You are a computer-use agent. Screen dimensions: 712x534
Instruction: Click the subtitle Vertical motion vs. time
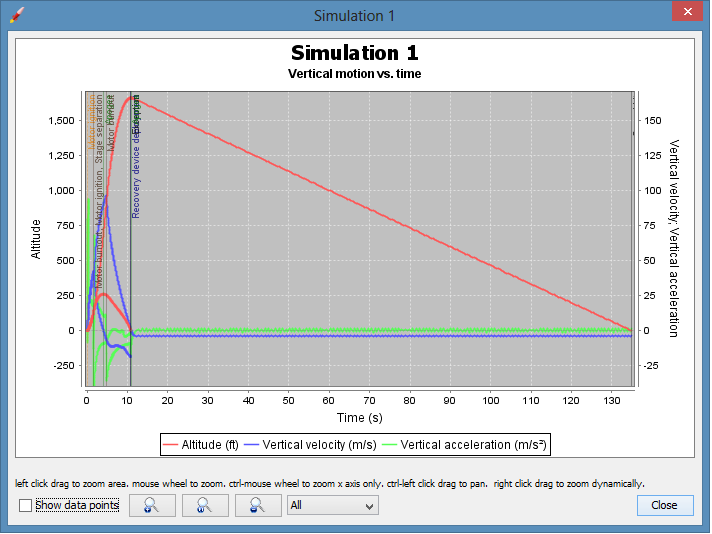355,74
